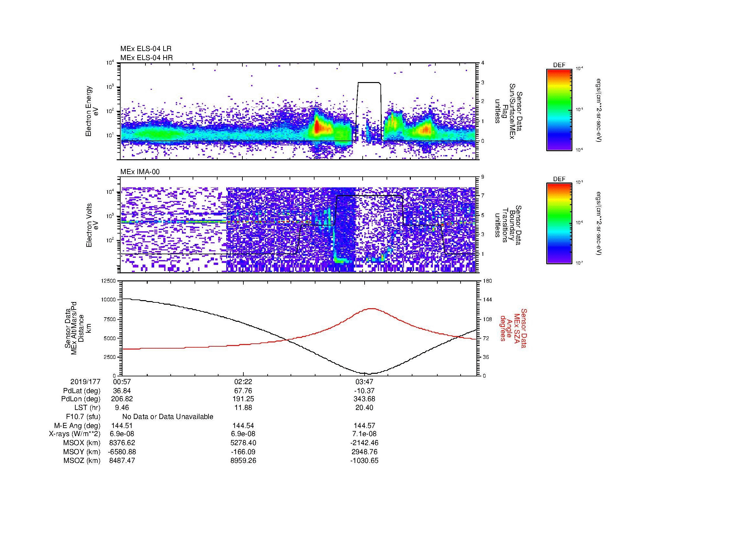Click the MSOY value -6580.88
The width and height of the screenshot is (756, 534).
(x=122, y=452)
